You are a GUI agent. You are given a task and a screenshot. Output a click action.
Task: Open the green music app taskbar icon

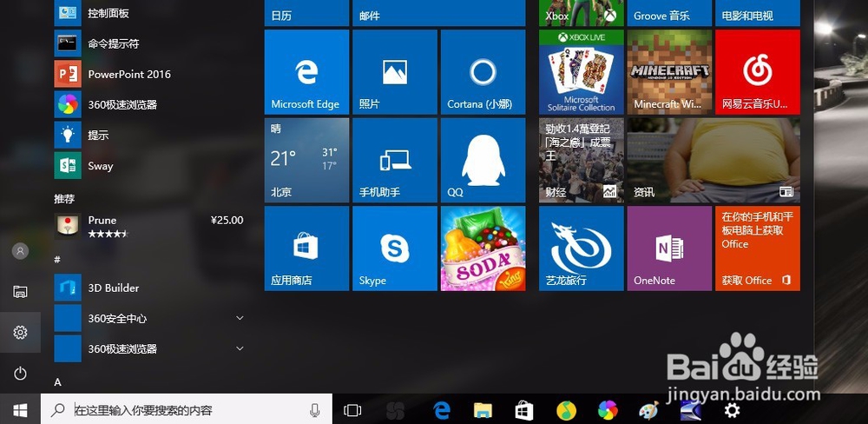566,411
